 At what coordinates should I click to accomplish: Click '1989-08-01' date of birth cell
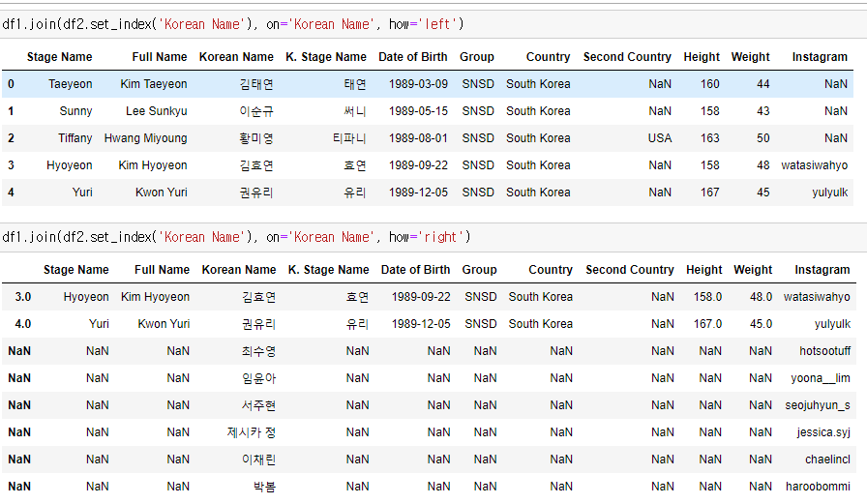418,138
